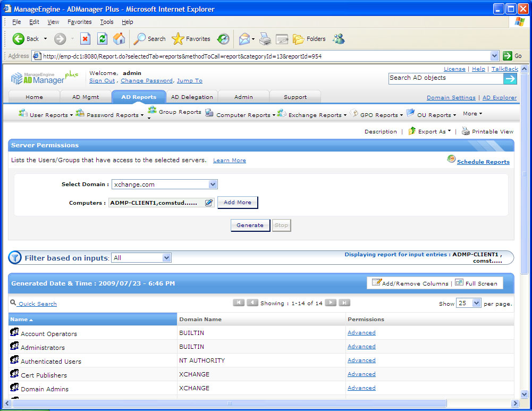Open the Show per page dropdown
The width and height of the screenshot is (532, 411).
(x=476, y=303)
